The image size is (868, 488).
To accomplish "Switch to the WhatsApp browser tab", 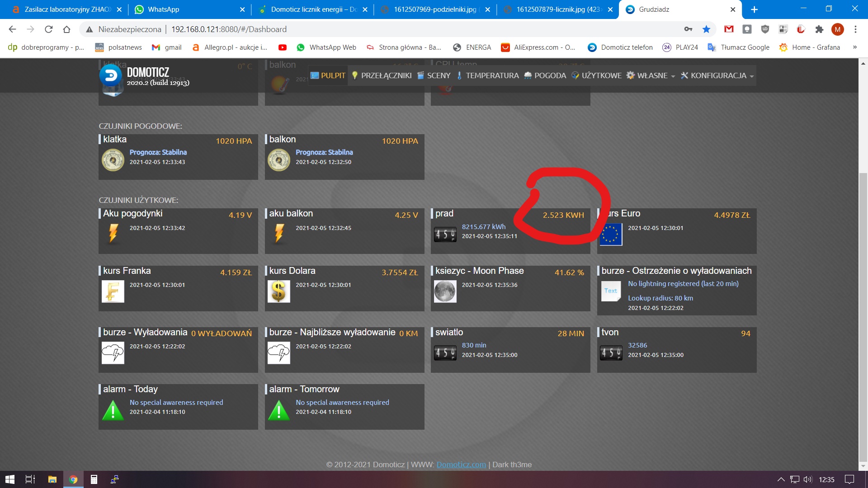I will [190, 9].
